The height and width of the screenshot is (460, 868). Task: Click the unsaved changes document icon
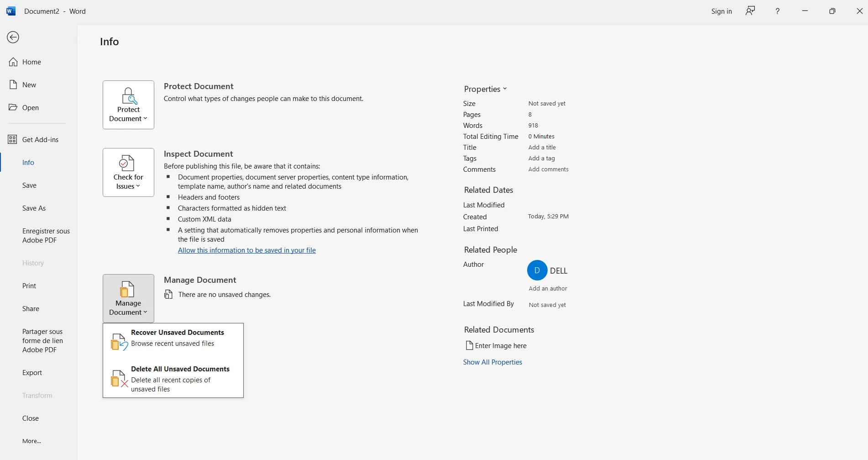(x=168, y=294)
